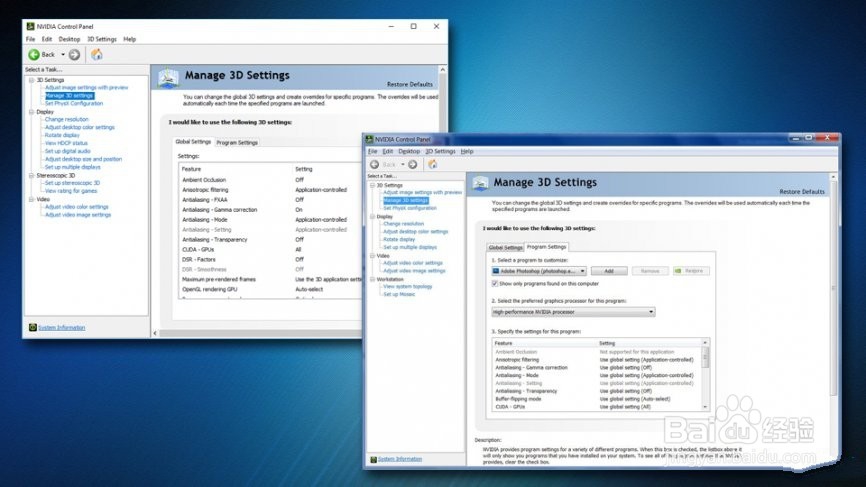Click horizontal scrollbar left arrow in left window
Screen dimensions: 866x487
155,333
